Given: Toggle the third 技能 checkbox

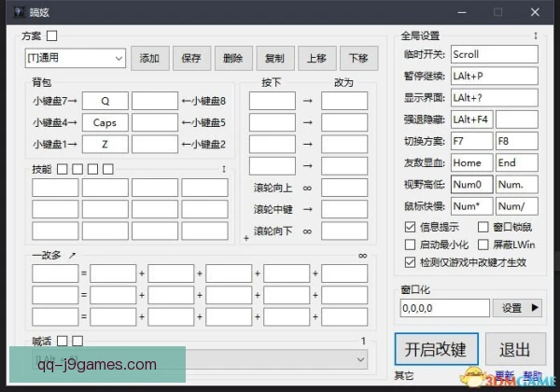Looking at the screenshot, I should pyautogui.click(x=92, y=169).
